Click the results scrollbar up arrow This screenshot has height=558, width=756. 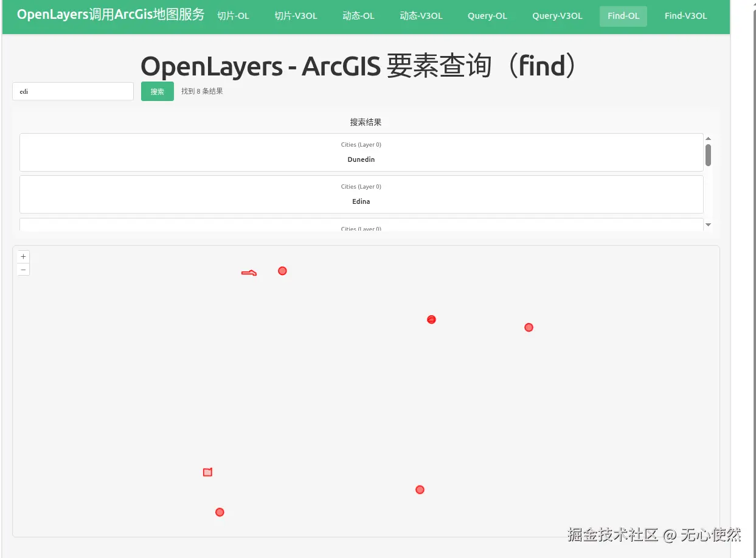click(708, 139)
